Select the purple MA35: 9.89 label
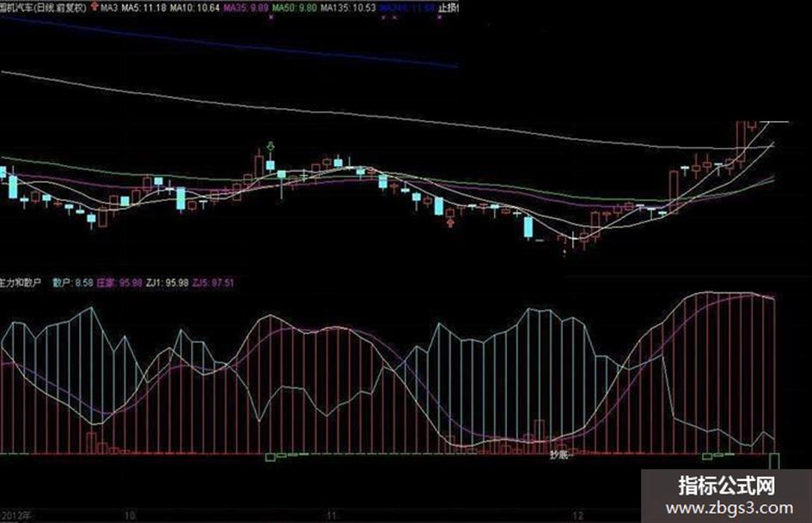This screenshot has height=523, width=812. click(x=246, y=8)
